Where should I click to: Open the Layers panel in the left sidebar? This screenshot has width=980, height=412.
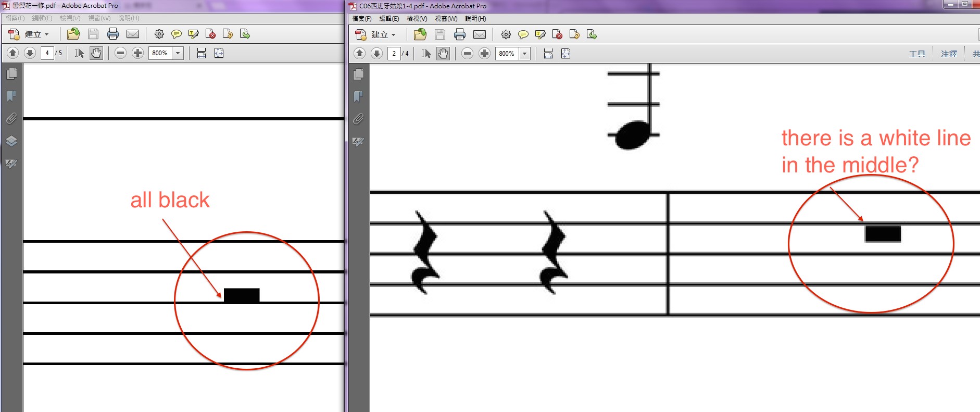click(x=11, y=141)
